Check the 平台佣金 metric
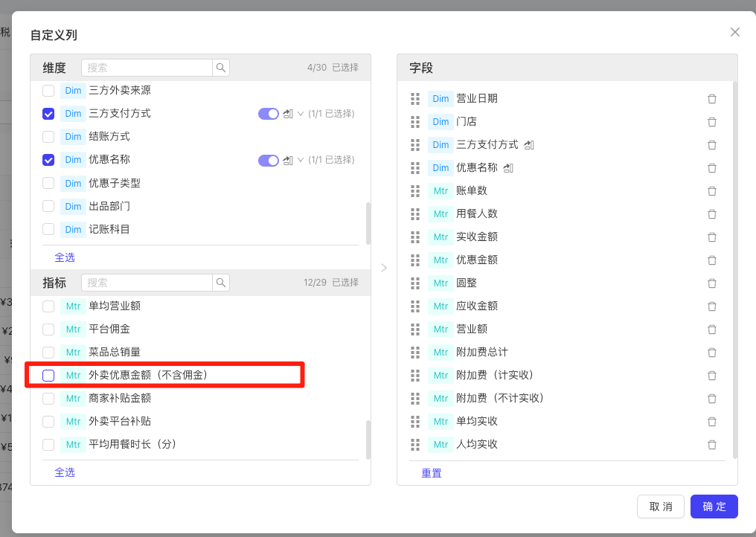Screen dimensions: 756x537 pyautogui.click(x=48, y=329)
